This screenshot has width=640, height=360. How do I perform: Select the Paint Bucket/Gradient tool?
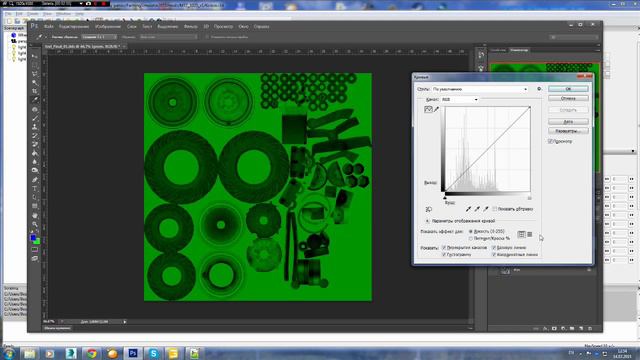35,153
